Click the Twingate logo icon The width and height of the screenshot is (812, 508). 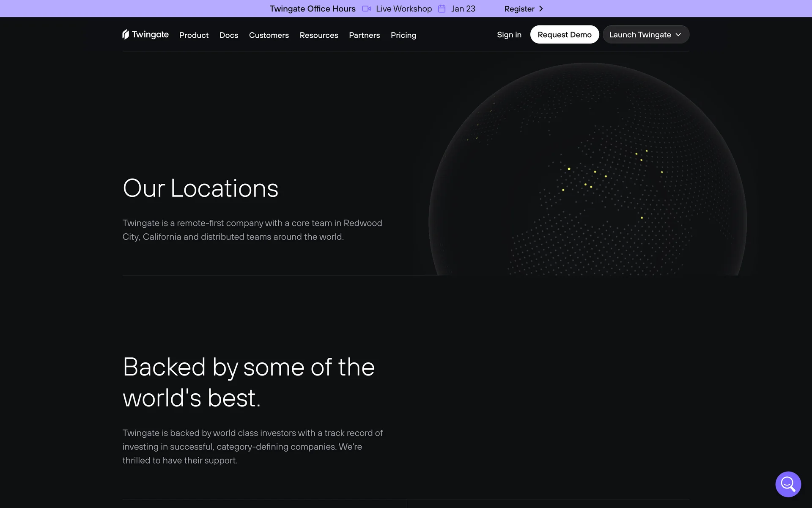[126, 34]
